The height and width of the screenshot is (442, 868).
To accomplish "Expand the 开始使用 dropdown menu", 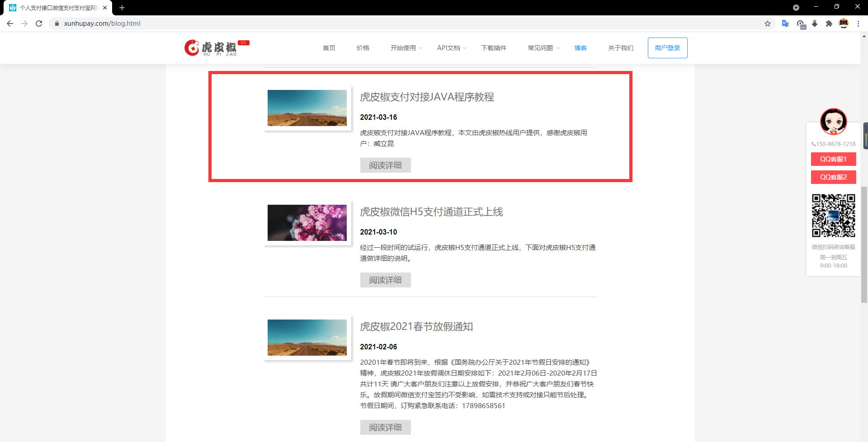I will (x=406, y=48).
